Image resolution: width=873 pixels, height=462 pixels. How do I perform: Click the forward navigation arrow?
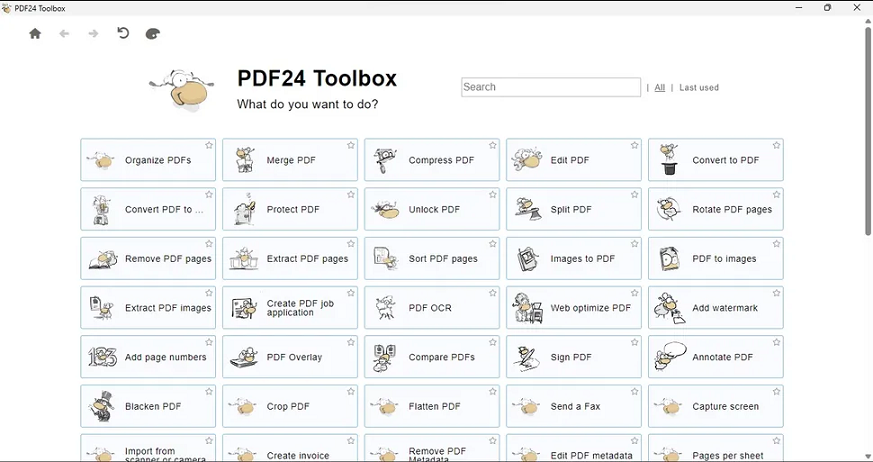point(94,33)
